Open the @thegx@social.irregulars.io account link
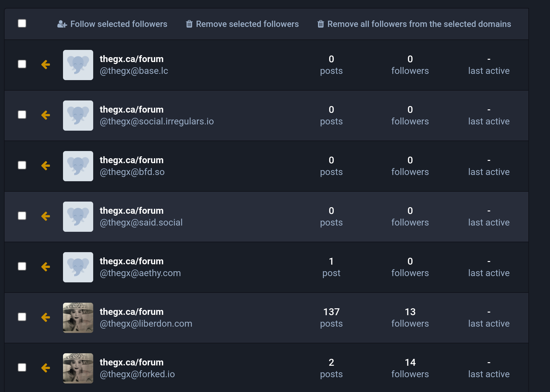 [157, 121]
